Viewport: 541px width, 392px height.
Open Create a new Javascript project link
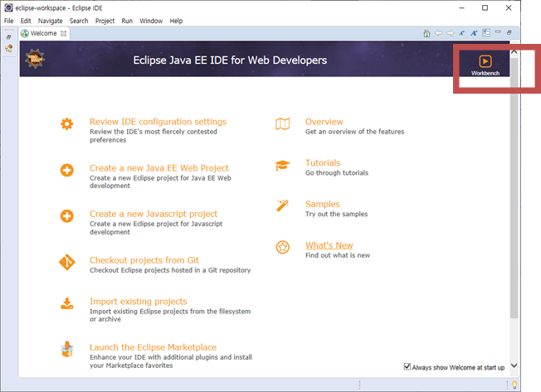[x=154, y=214]
